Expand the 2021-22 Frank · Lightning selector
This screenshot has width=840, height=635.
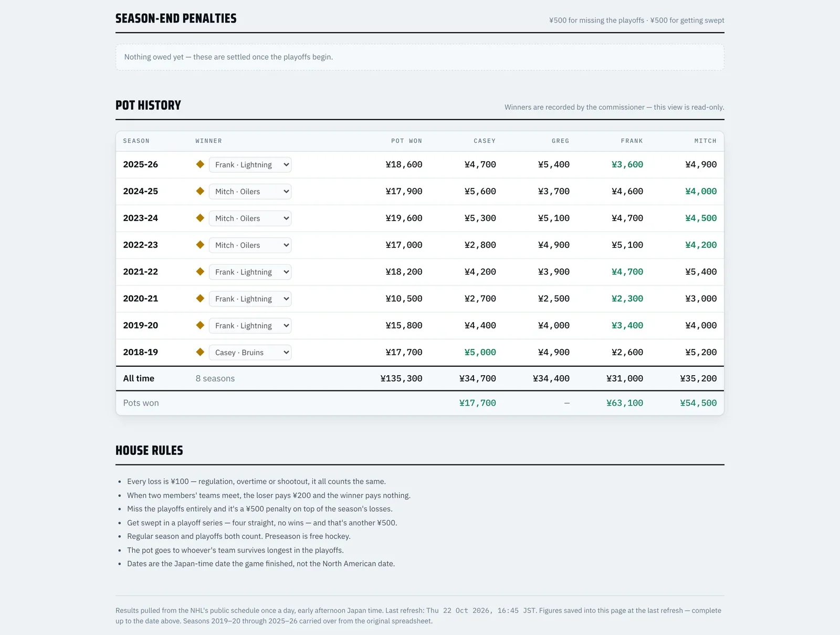pyautogui.click(x=250, y=272)
